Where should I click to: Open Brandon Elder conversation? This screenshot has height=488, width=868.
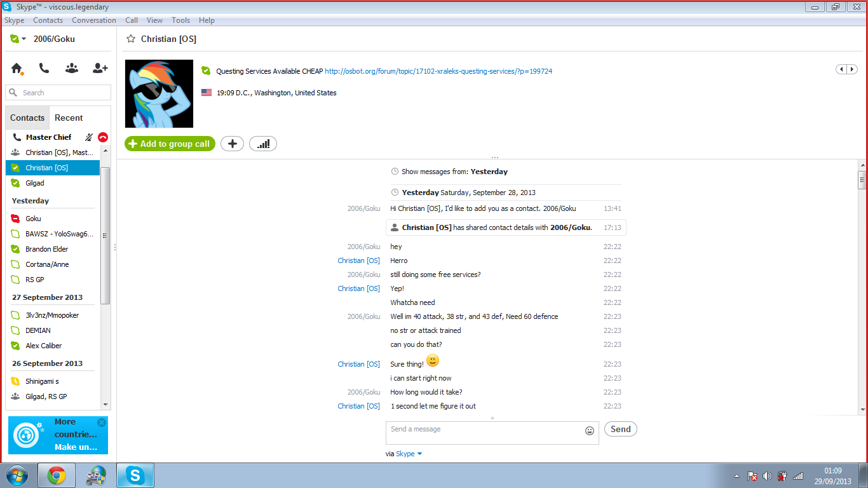pyautogui.click(x=53, y=249)
